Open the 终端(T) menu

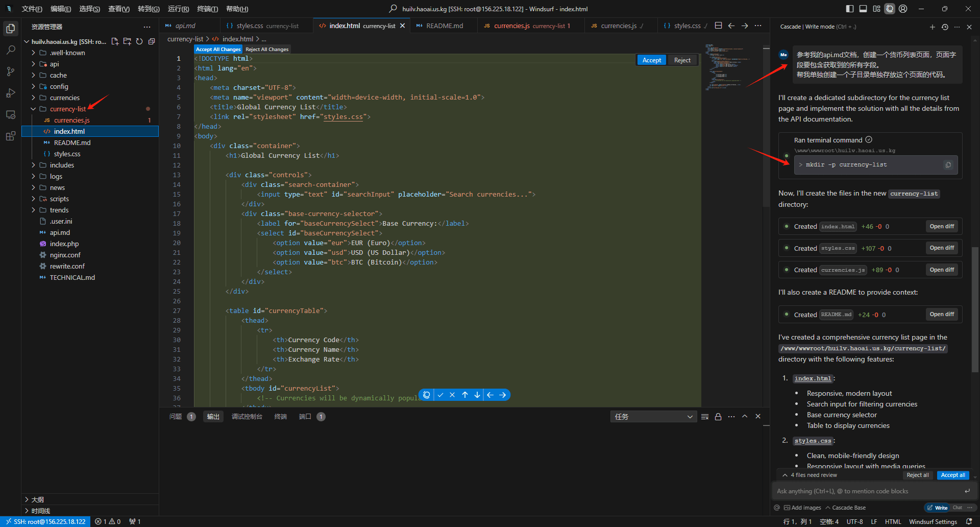point(207,9)
